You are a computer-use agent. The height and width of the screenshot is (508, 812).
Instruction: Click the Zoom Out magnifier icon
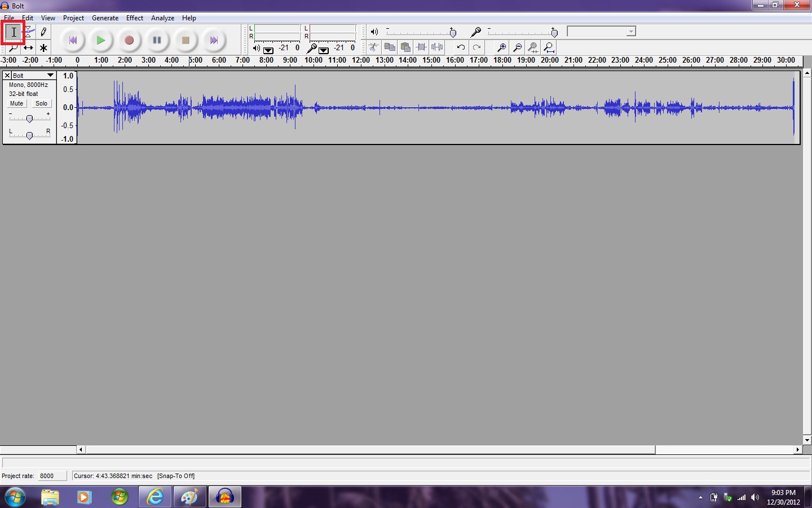517,47
